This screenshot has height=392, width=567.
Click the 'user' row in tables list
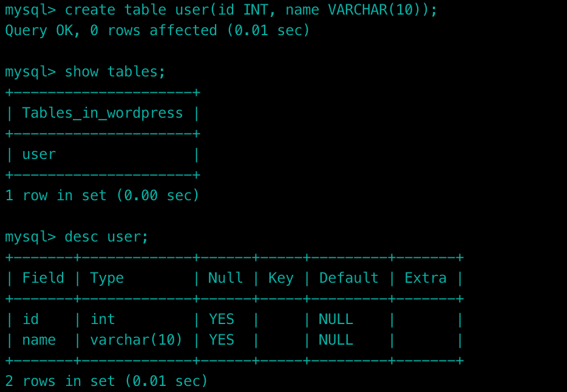(x=39, y=154)
